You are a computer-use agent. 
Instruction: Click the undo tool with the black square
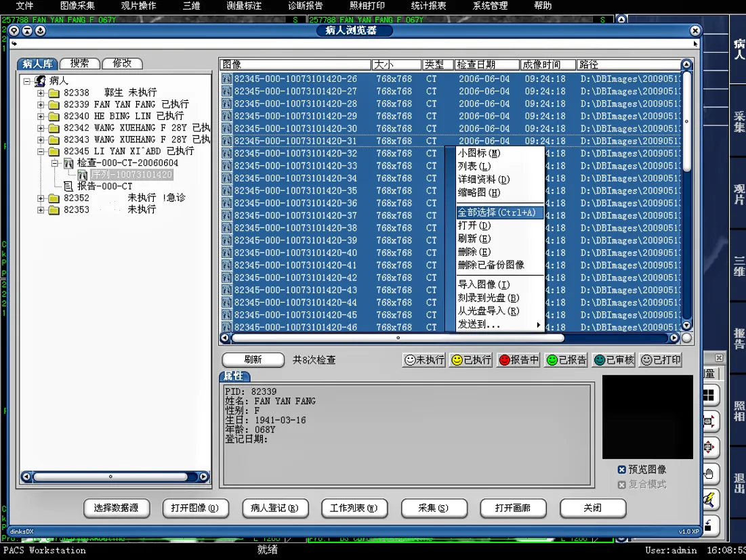click(709, 525)
